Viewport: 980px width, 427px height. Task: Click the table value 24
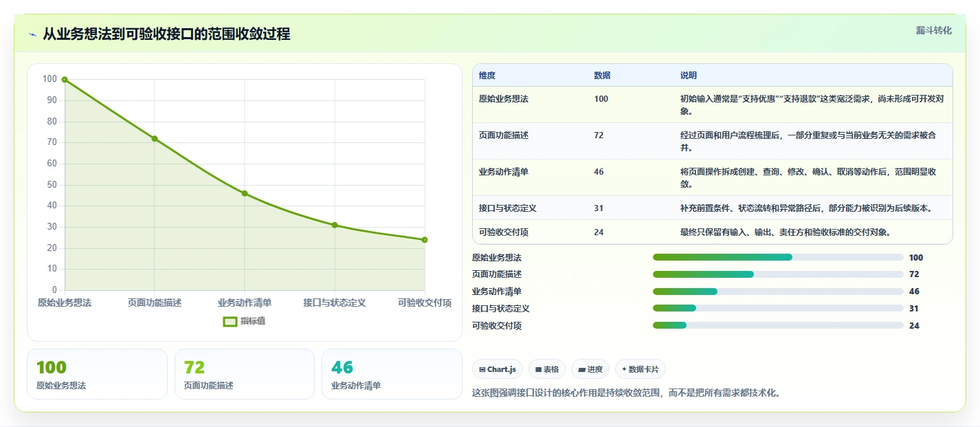pos(599,232)
